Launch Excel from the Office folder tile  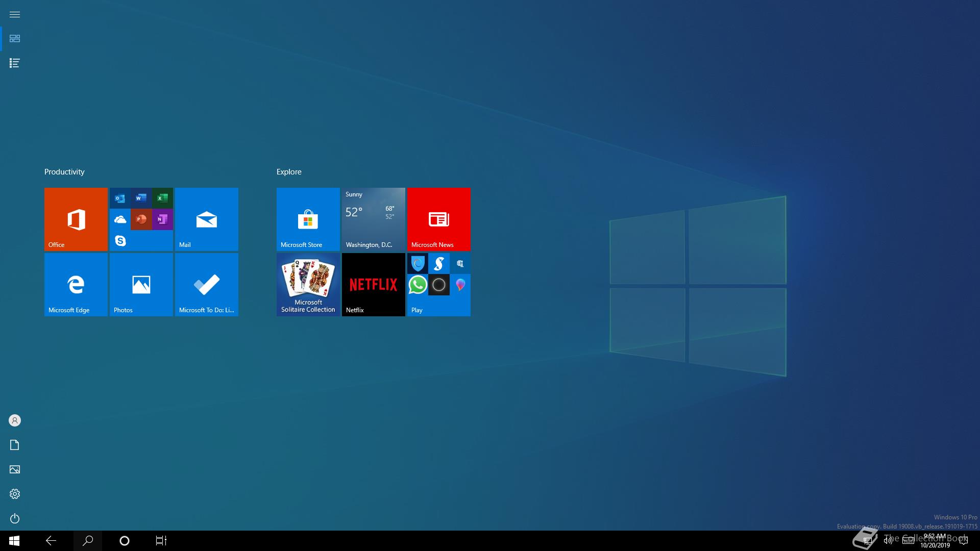coord(162,198)
